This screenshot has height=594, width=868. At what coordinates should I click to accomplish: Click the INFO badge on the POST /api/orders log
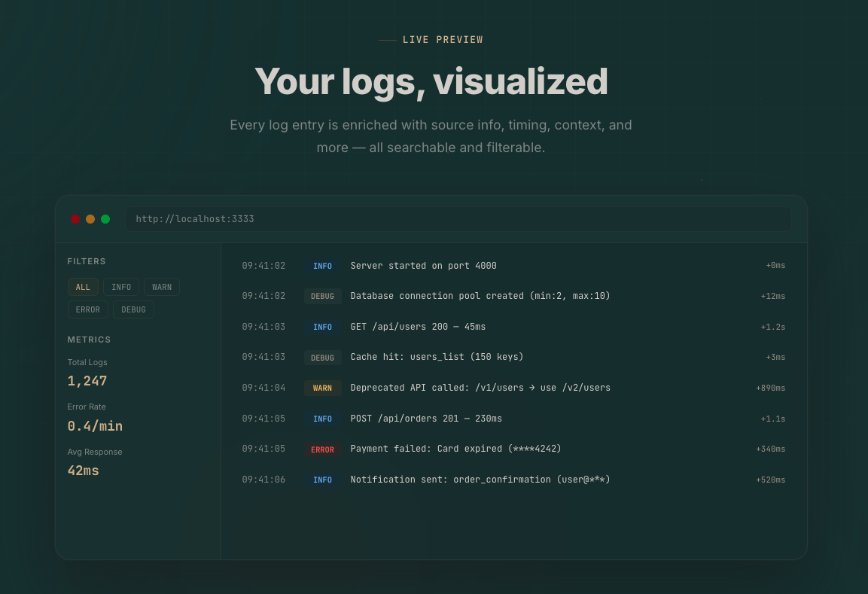coord(322,419)
